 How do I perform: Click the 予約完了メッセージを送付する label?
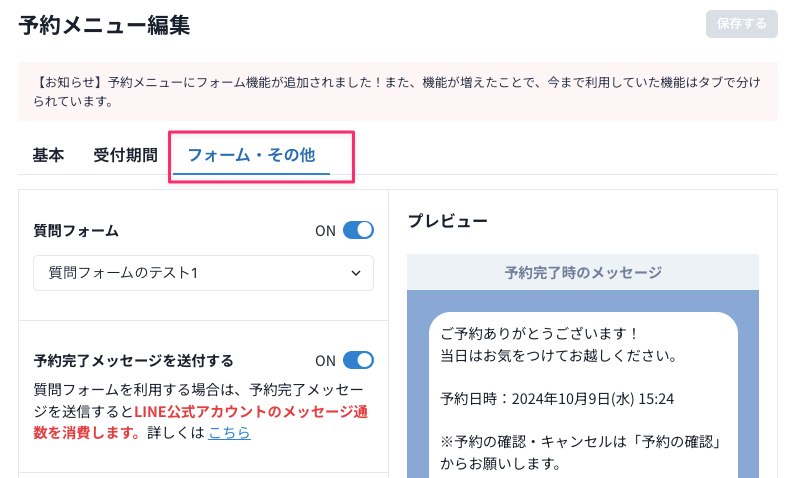(134, 361)
